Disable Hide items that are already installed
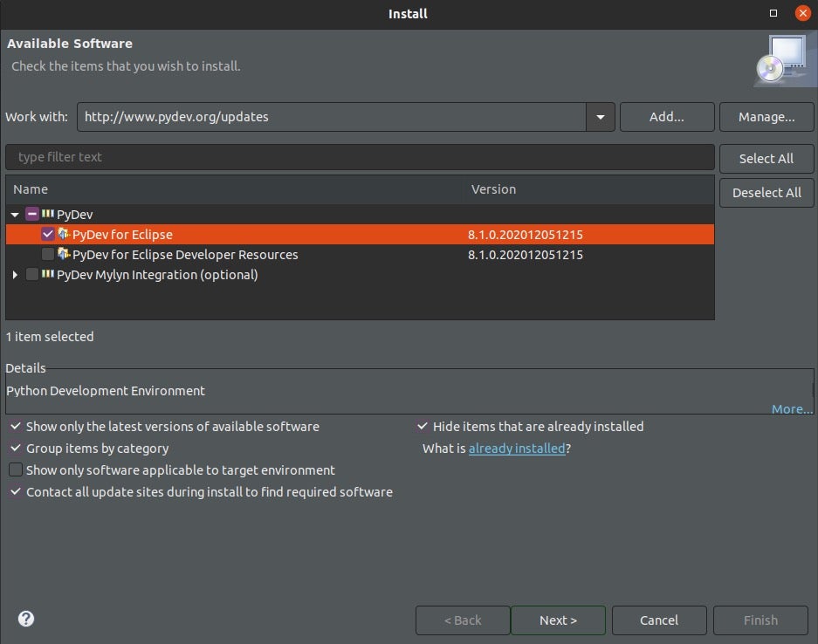The width and height of the screenshot is (818, 644). [x=423, y=427]
